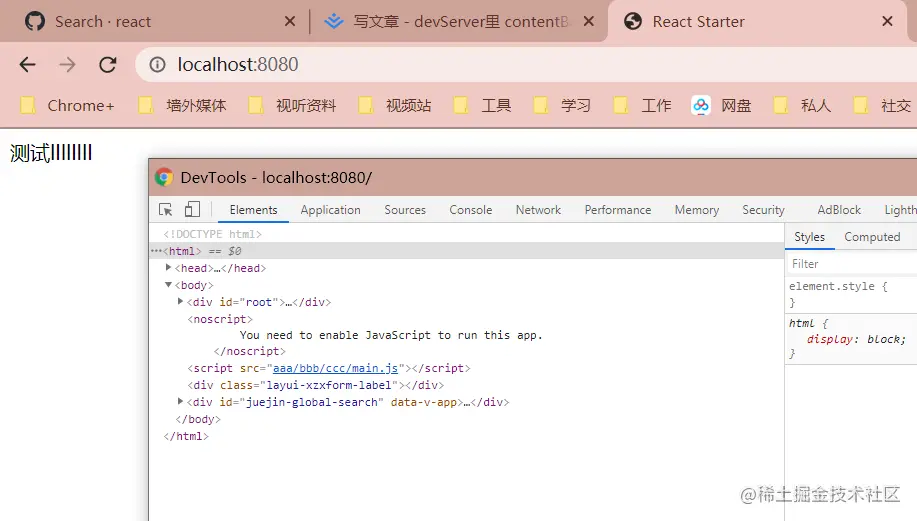Select the layui-xzxform-label div row
The width and height of the screenshot is (917, 521).
tap(316, 385)
